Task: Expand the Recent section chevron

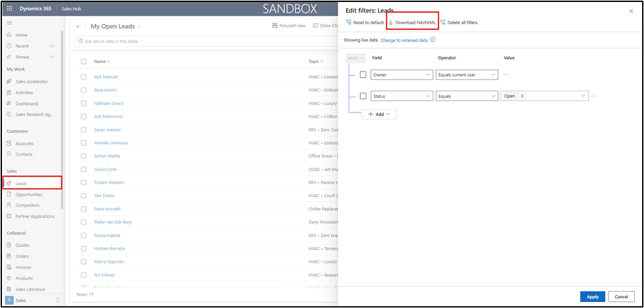Action: point(52,46)
